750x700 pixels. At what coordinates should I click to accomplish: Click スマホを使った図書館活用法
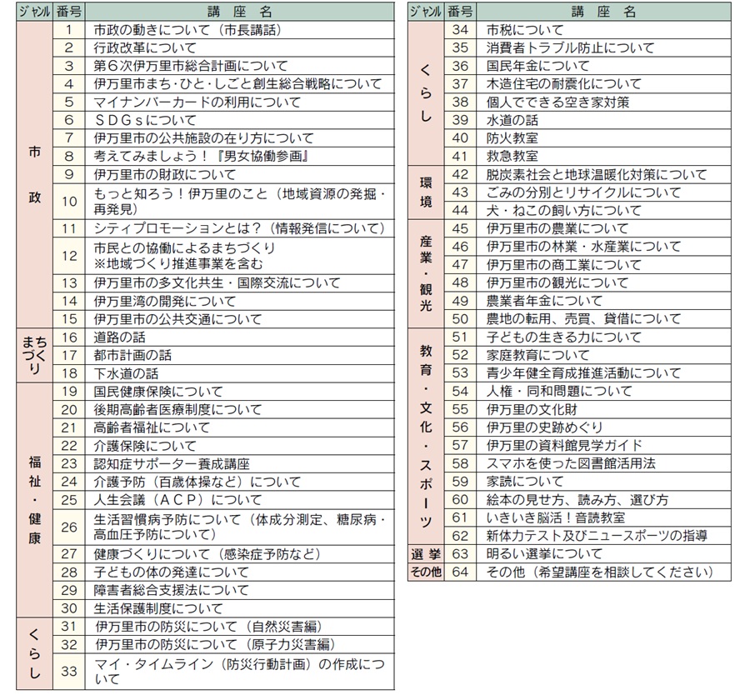coord(571,463)
